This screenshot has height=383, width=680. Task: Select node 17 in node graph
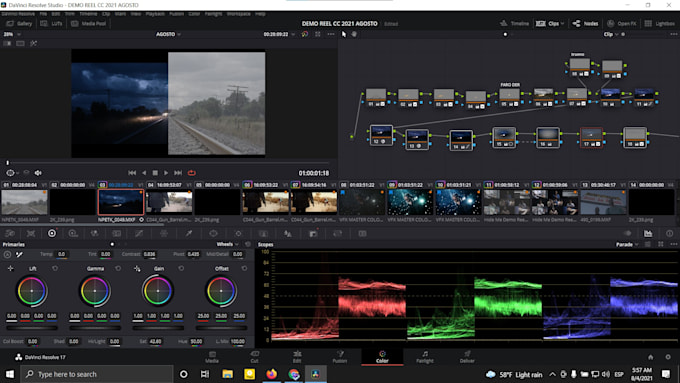[592, 137]
